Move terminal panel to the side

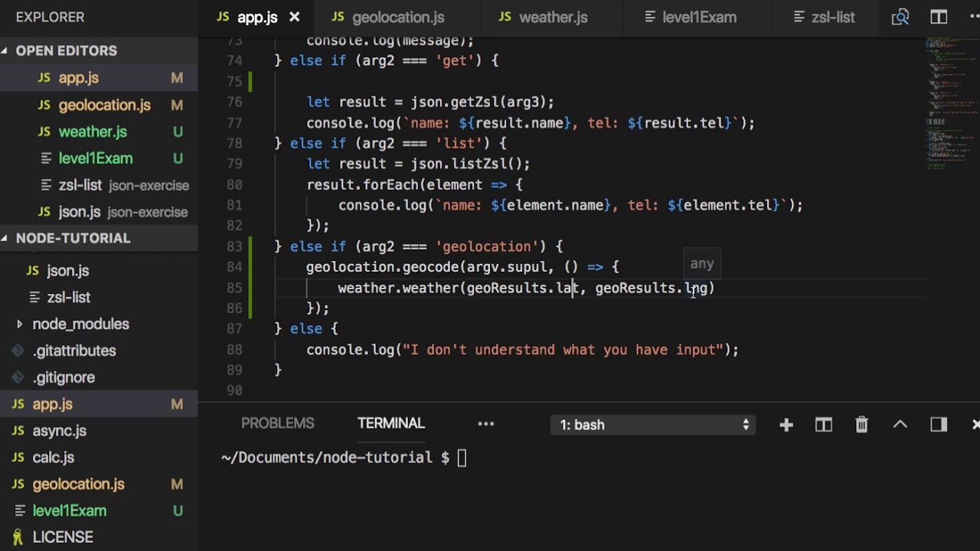pos(939,425)
